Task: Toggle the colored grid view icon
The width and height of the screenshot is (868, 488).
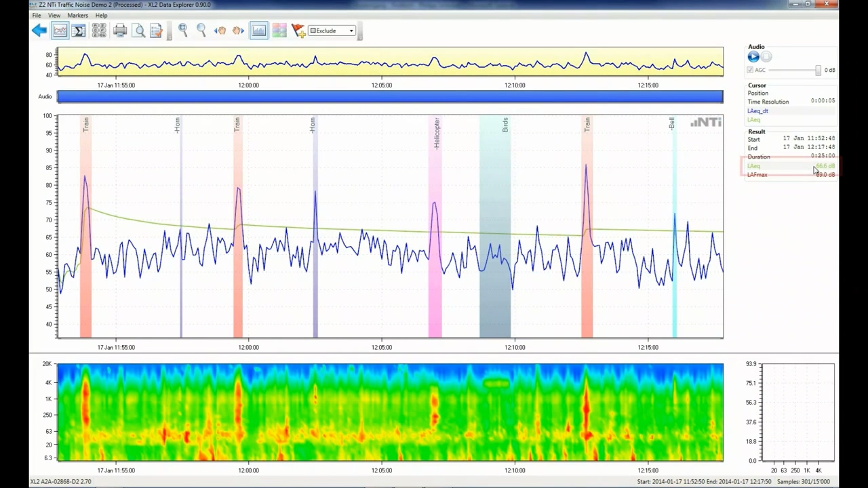Action: coord(279,30)
